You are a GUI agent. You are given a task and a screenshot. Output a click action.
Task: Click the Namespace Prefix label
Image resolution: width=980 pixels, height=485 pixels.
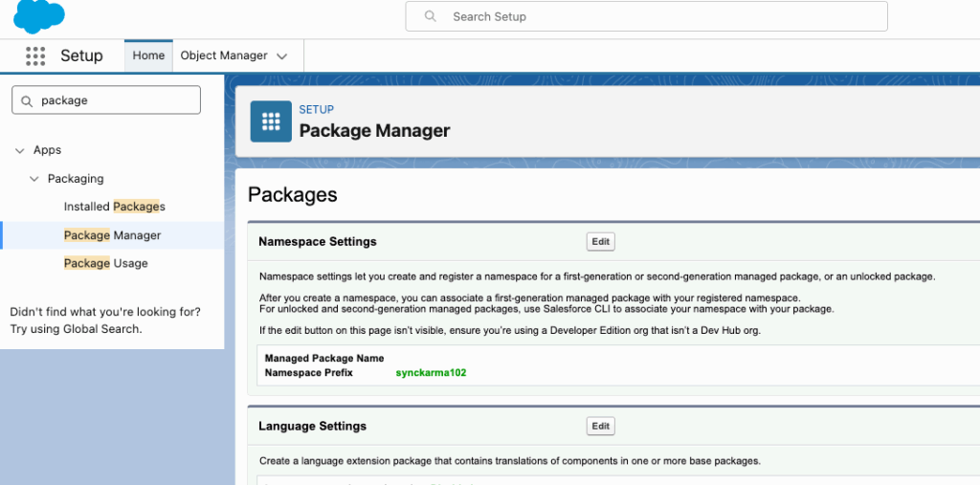(x=309, y=373)
